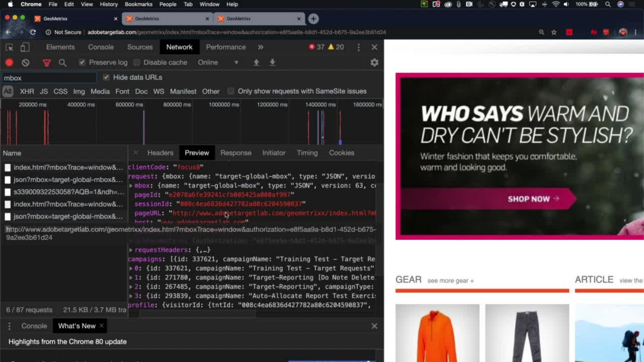Show more DevTools tabs chevron

point(261,47)
